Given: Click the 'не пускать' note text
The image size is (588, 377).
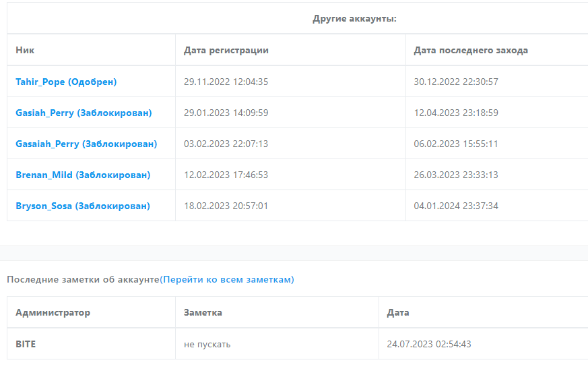Looking at the screenshot, I should tap(207, 344).
